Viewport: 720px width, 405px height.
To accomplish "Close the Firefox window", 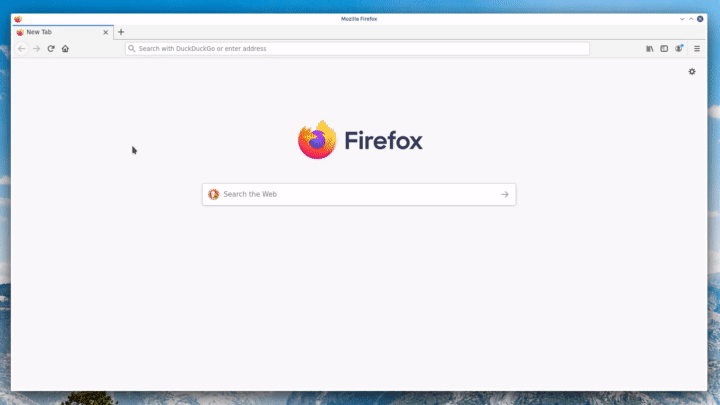I will 700,19.
